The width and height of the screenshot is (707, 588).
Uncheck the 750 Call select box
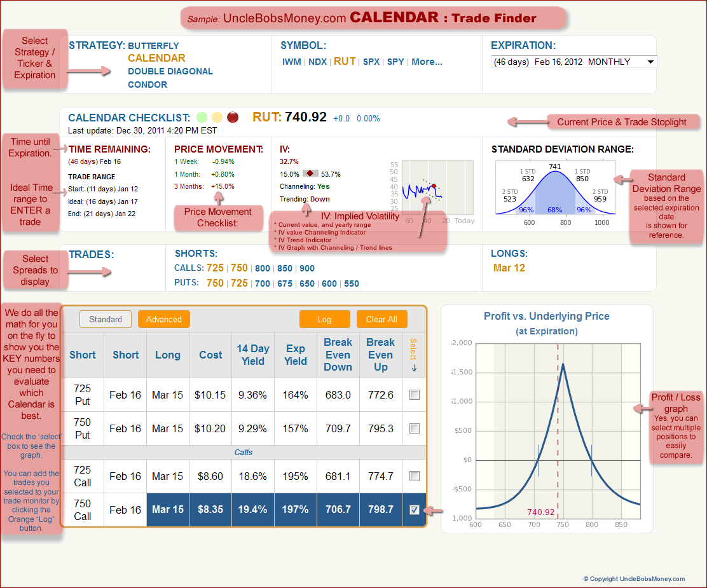[415, 510]
